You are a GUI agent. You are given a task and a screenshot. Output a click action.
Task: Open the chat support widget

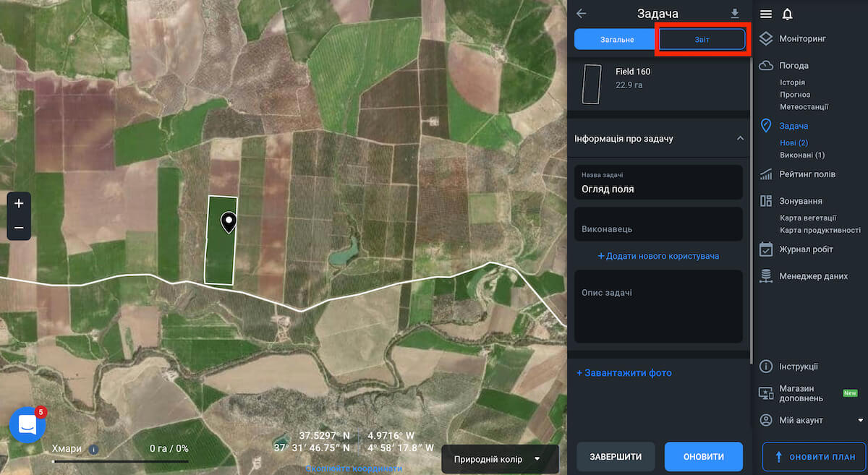(x=27, y=424)
